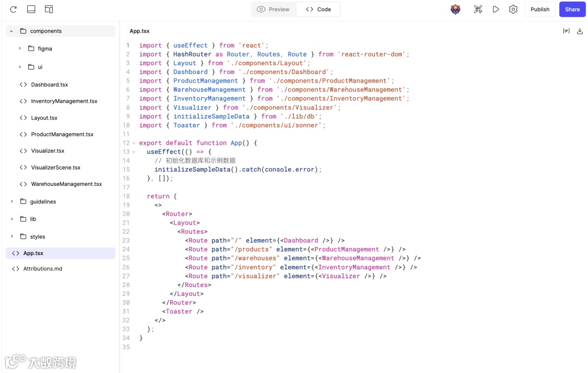Open the user avatar profile
The width and height of the screenshot is (588, 373).
click(x=455, y=9)
